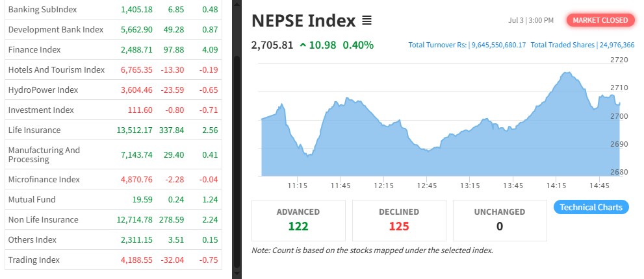644x279 pixels.
Task: Click the Declined stocks count card
Action: pyautogui.click(x=399, y=220)
